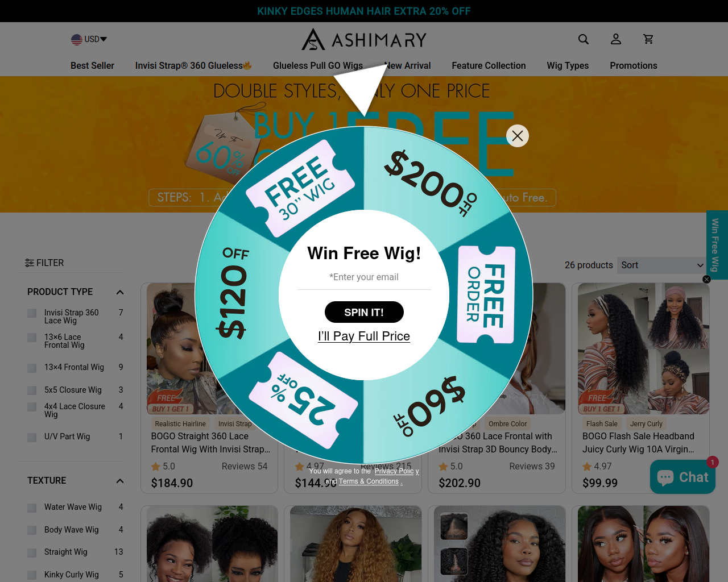The image size is (728, 582).
Task: Open the user account icon
Action: coord(616,39)
